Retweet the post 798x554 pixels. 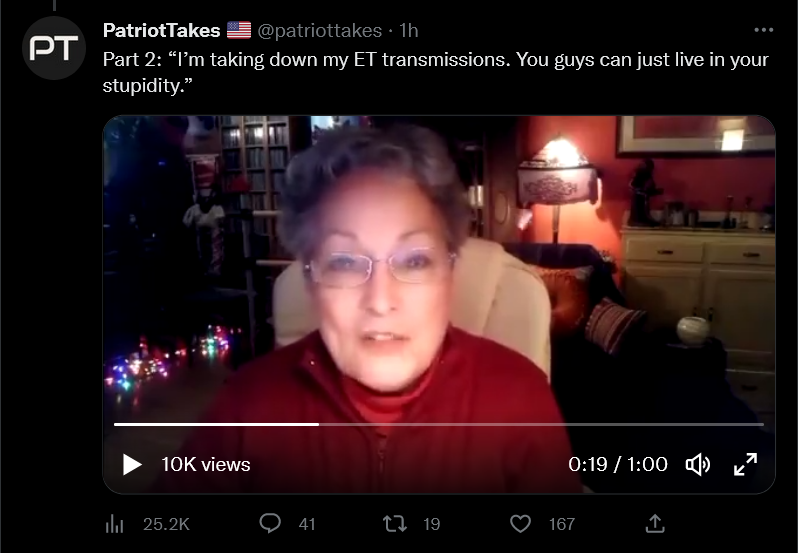point(394,523)
